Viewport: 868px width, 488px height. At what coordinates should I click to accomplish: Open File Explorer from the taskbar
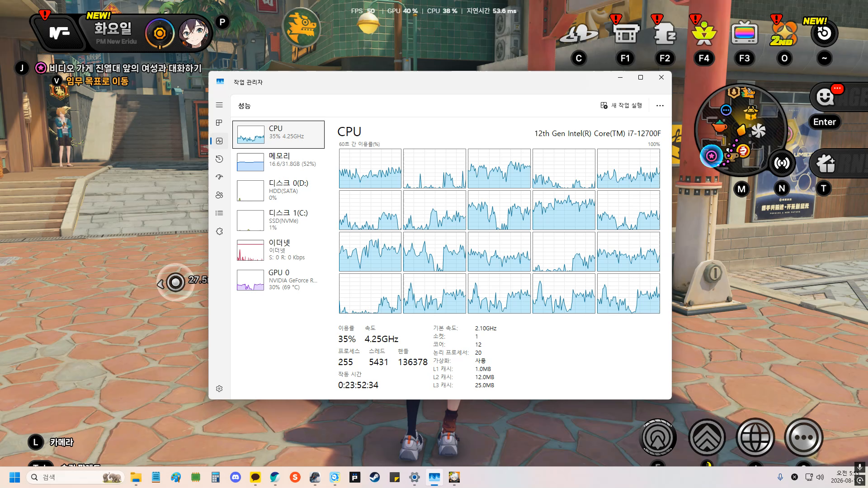coord(136,477)
